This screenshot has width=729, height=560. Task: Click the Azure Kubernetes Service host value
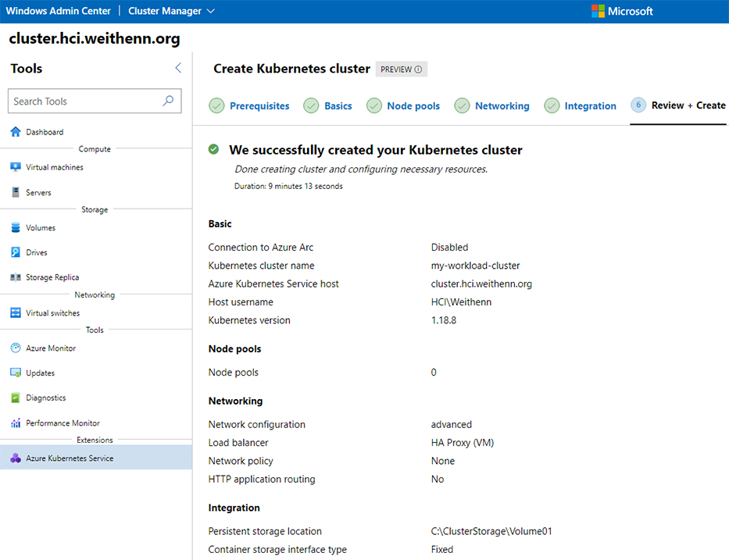pos(481,284)
